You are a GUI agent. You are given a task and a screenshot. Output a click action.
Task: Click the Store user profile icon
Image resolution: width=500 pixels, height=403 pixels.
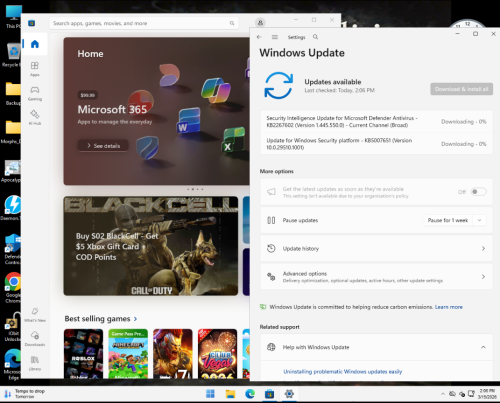coord(260,23)
